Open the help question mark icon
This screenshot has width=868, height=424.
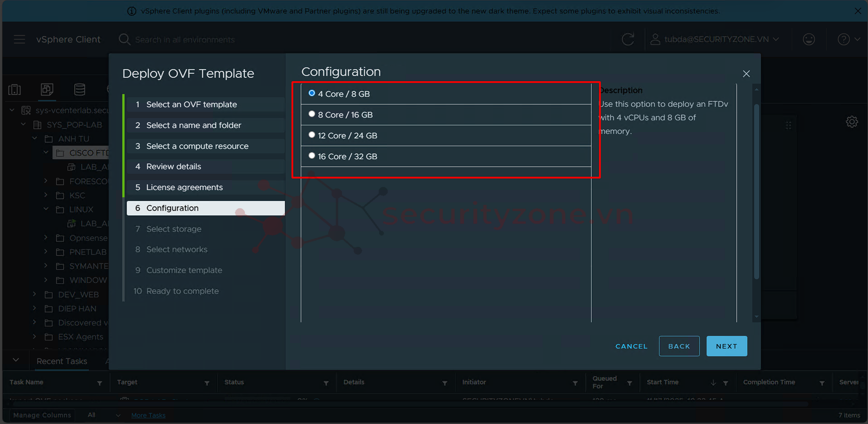point(844,39)
